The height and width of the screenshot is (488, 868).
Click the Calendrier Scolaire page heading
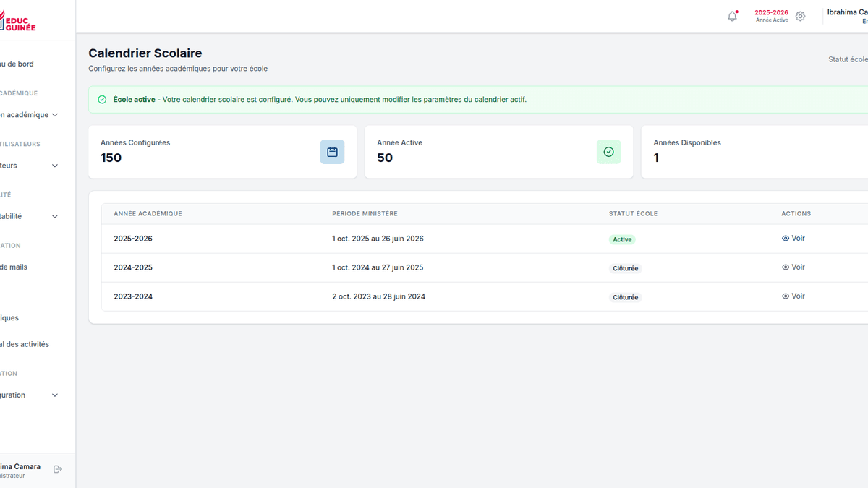(x=145, y=53)
